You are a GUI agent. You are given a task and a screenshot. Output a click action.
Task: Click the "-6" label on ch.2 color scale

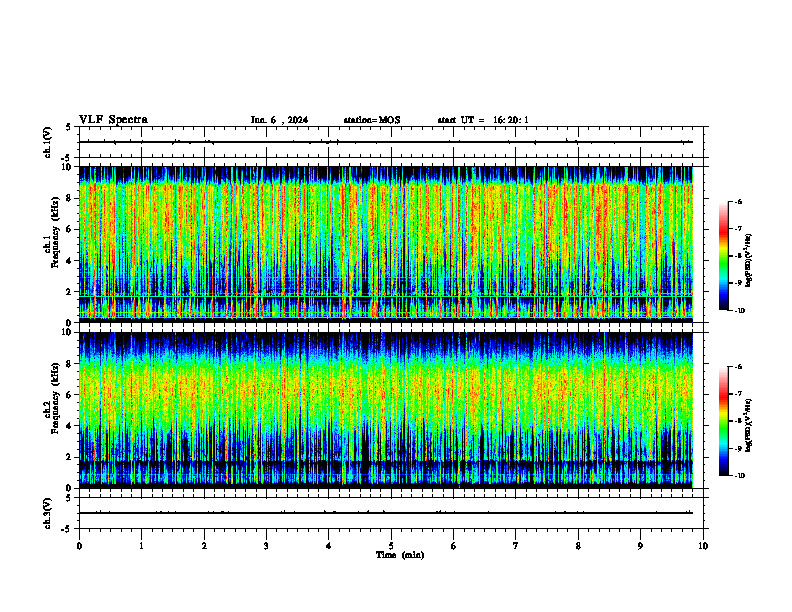coord(737,367)
